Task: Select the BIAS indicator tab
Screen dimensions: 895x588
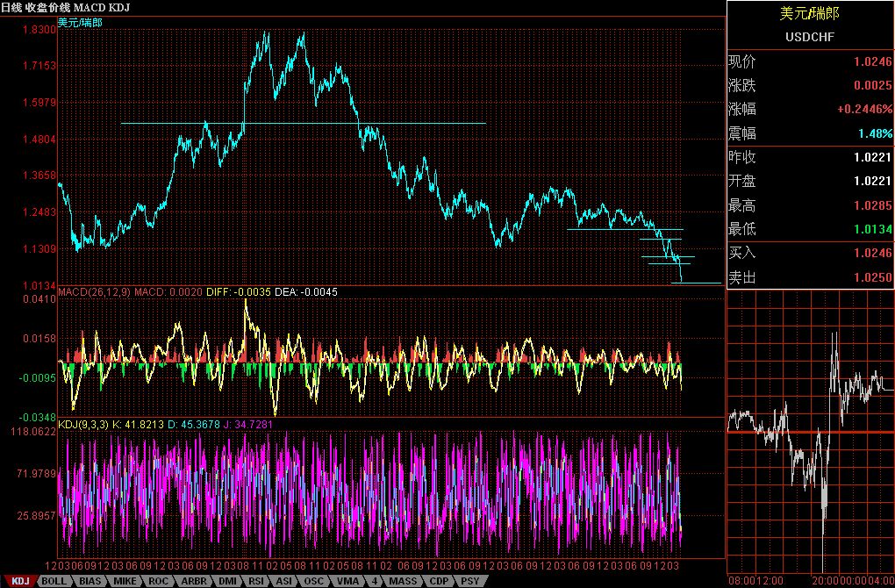Action: [x=89, y=581]
